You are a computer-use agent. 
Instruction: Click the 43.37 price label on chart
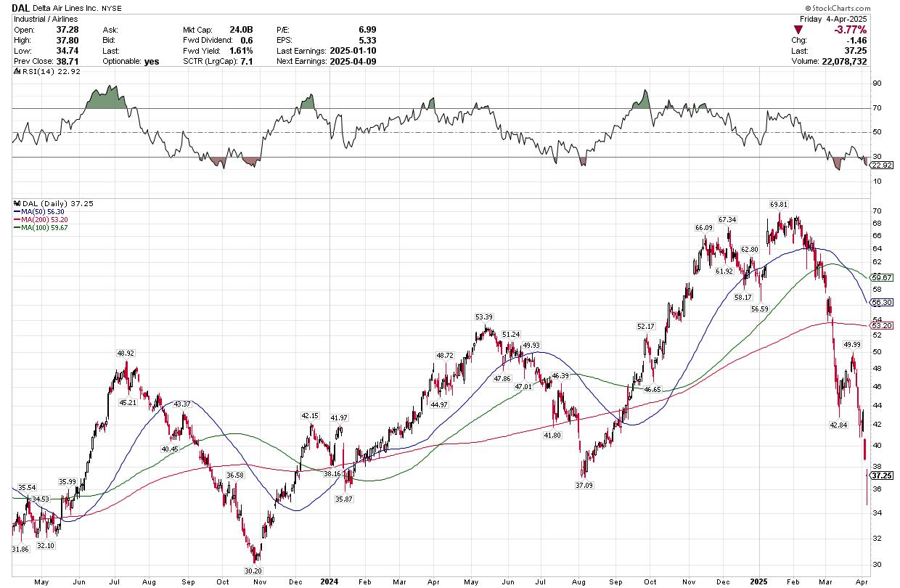[181, 404]
